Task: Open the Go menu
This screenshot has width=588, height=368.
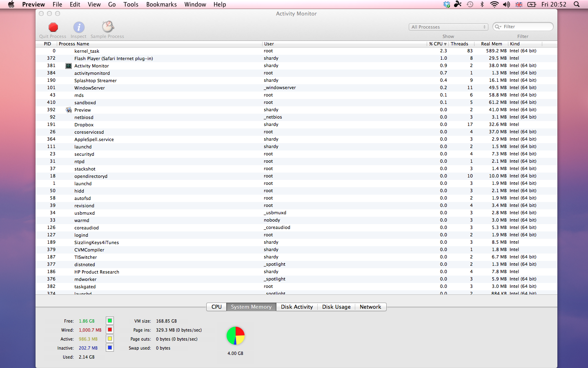Action: pyautogui.click(x=112, y=4)
